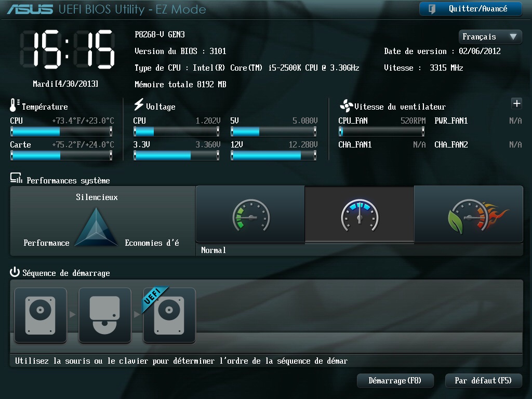532x399 pixels.
Task: Click the Quitter/Avancé button
Action: (470, 9)
